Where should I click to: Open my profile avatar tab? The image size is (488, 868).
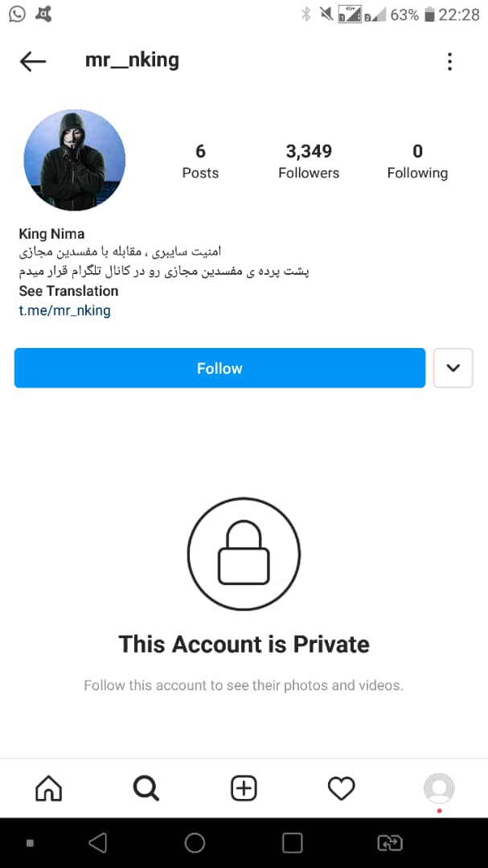tap(439, 788)
